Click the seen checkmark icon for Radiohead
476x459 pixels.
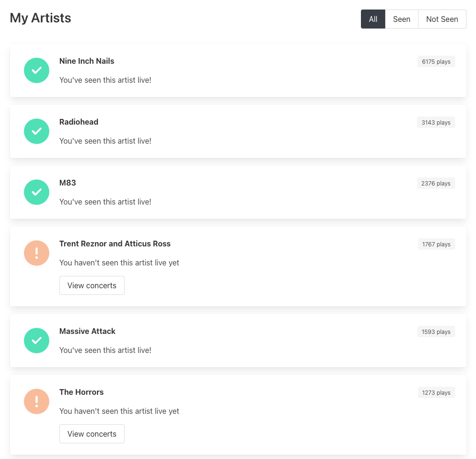[x=37, y=131]
